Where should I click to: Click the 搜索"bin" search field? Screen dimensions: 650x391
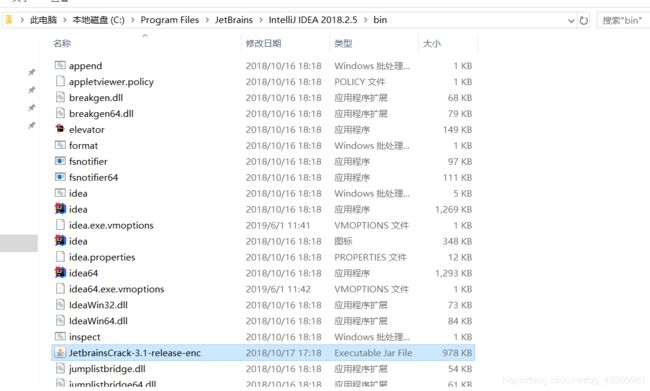click(x=623, y=20)
